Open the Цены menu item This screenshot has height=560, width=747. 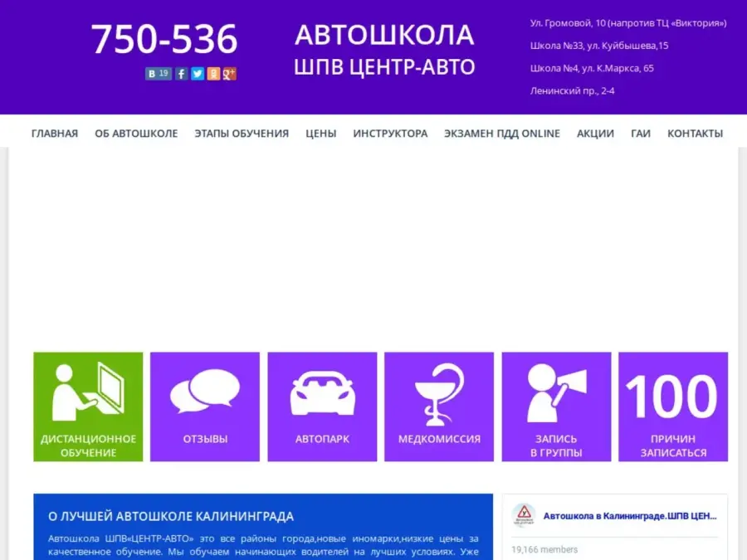coord(320,134)
